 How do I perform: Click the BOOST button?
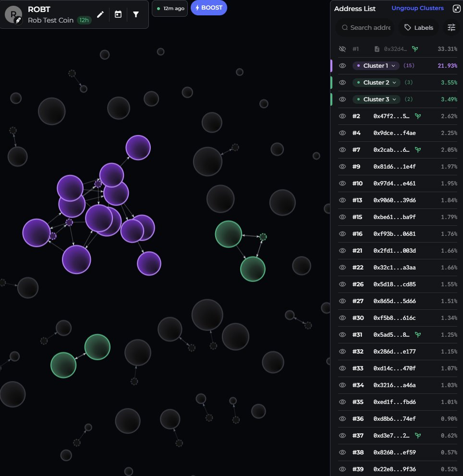tap(209, 8)
